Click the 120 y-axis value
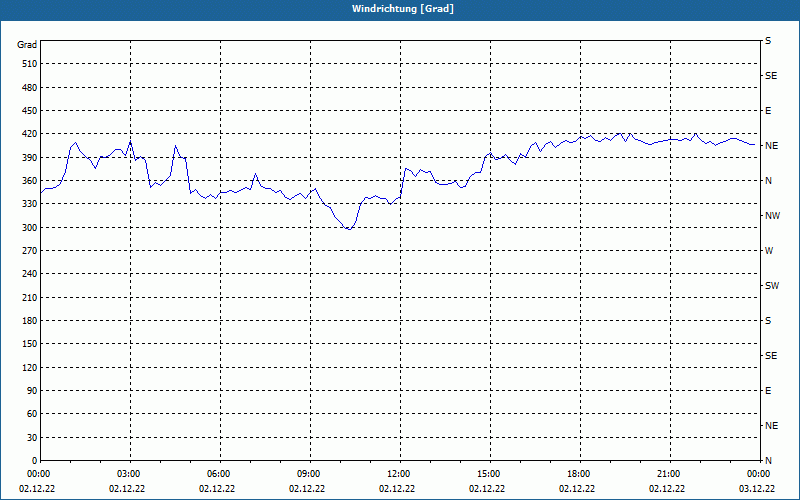Image resolution: width=800 pixels, height=500 pixels. click(x=29, y=367)
